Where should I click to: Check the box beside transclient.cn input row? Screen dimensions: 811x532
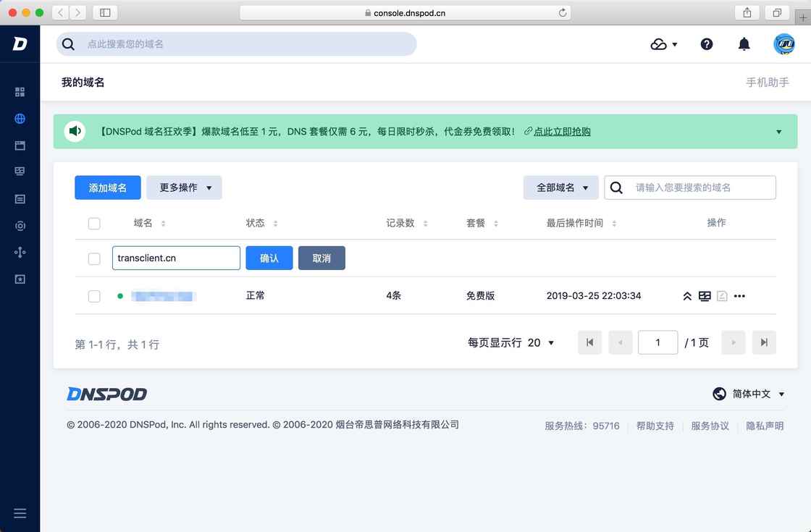(94, 258)
